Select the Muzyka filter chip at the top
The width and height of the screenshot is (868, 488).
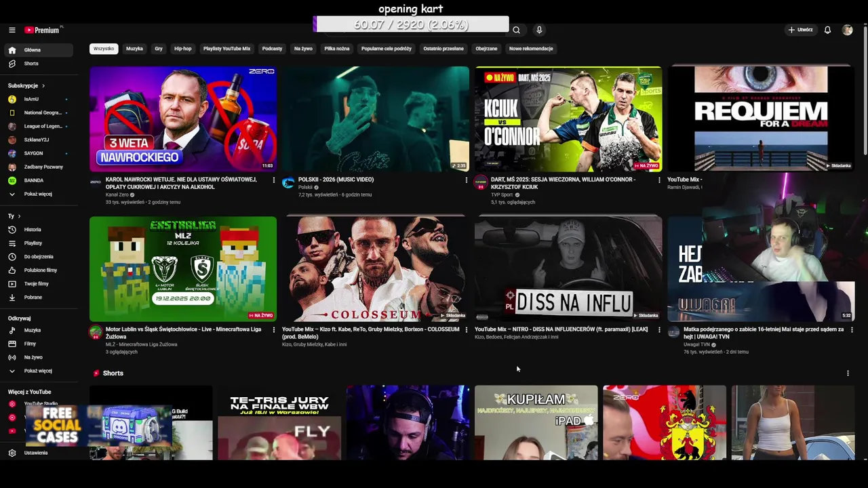click(134, 49)
